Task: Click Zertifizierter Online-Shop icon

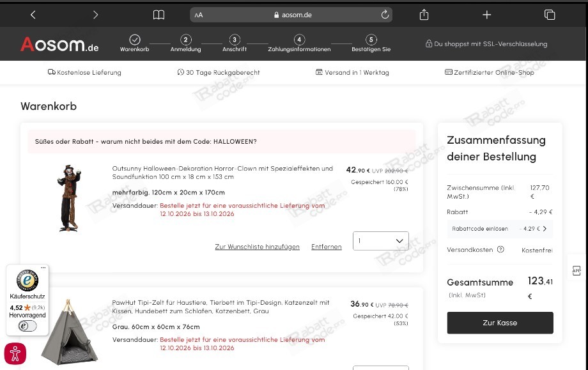Action: click(x=449, y=72)
